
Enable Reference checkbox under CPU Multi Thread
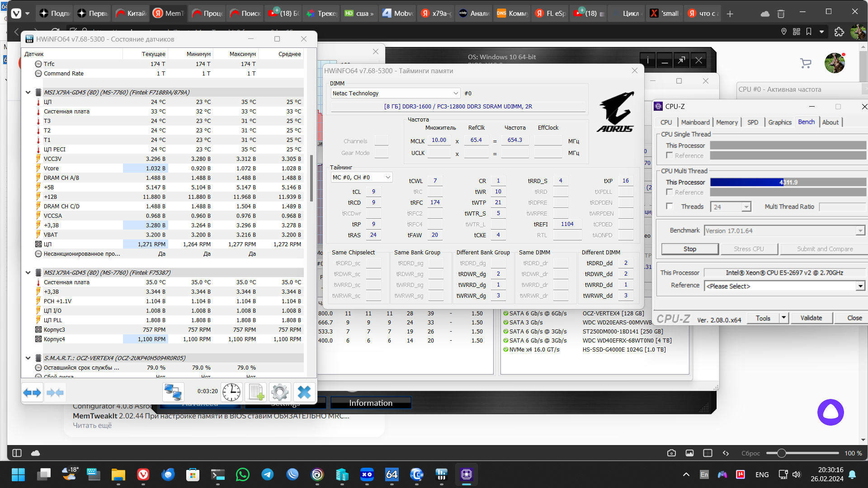[670, 192]
